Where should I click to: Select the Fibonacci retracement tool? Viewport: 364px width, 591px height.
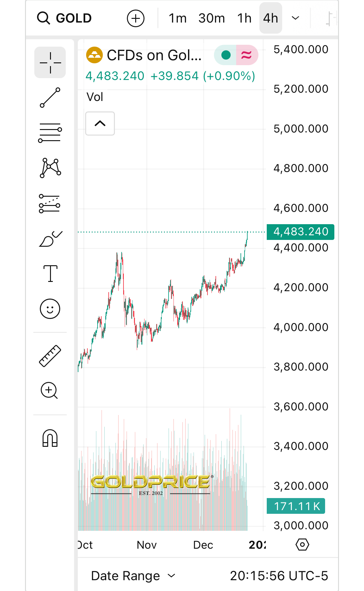50,133
